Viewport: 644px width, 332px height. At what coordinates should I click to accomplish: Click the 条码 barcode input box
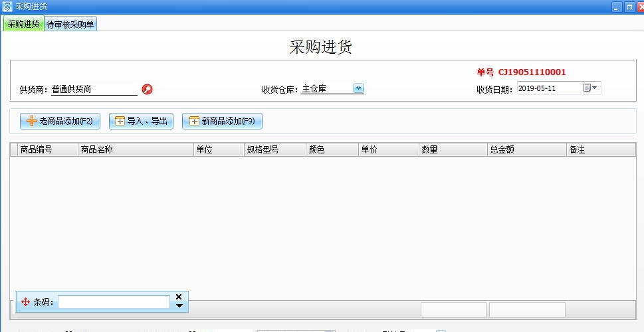(114, 302)
